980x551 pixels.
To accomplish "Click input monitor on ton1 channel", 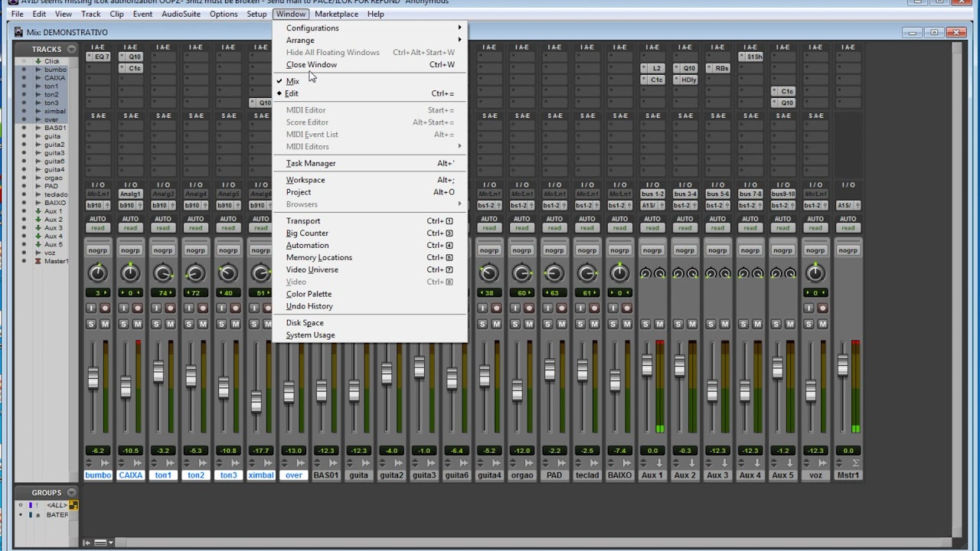I will [x=156, y=308].
